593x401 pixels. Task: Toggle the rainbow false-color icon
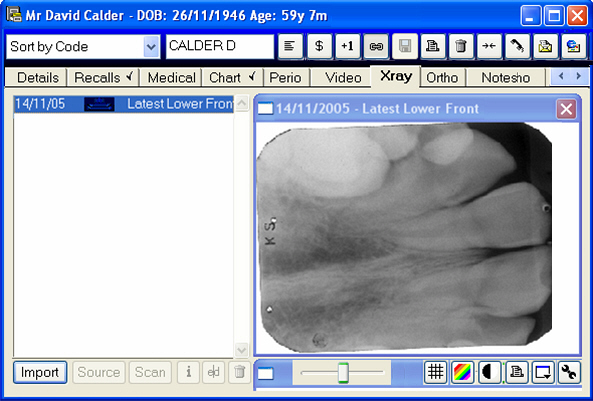pos(462,372)
